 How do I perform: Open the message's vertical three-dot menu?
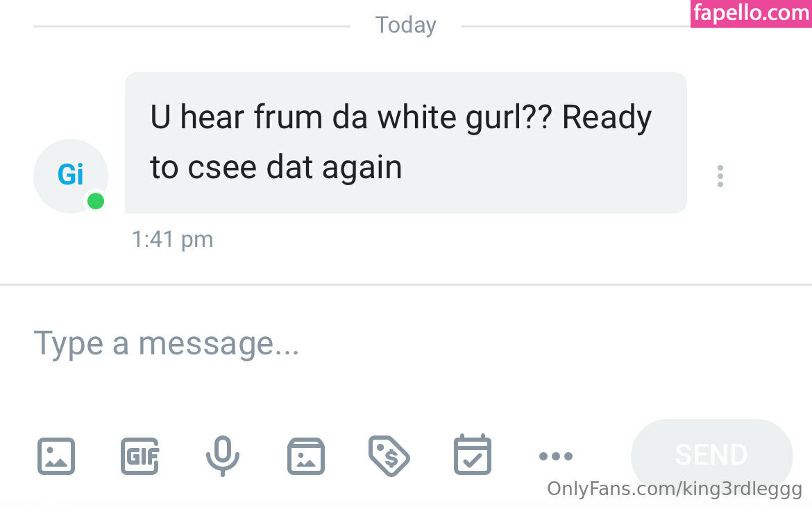tap(720, 176)
